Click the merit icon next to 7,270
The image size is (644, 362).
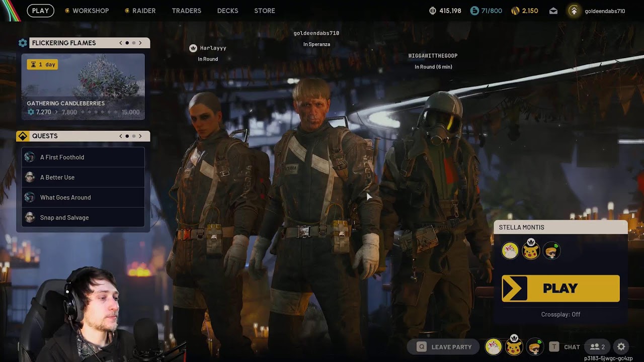(x=31, y=112)
